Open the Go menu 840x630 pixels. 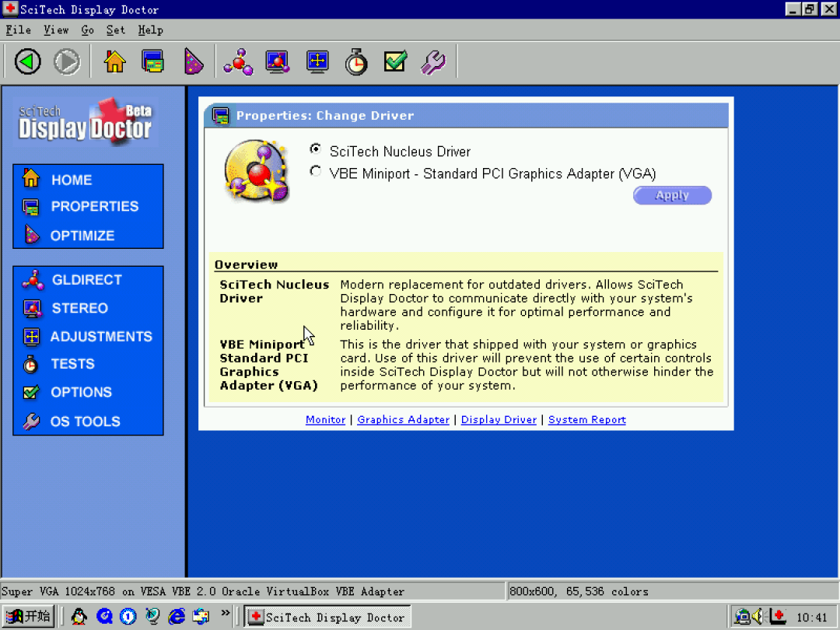coord(88,30)
